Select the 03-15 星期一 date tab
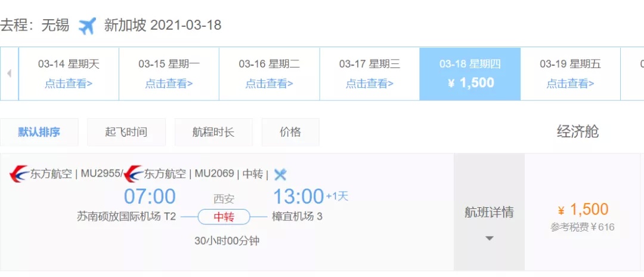644x277 pixels. (169, 74)
